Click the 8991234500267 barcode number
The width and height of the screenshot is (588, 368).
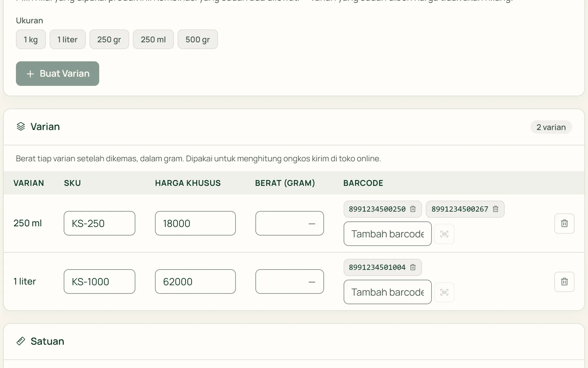tap(460, 209)
